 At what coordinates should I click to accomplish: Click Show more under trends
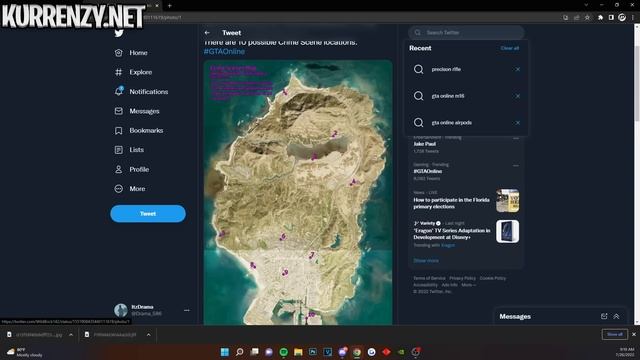click(x=426, y=260)
